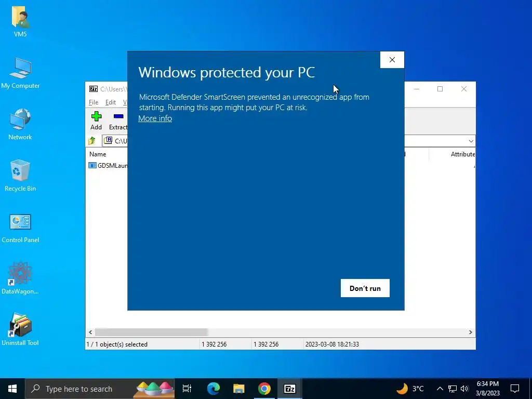Select the GDSMLaun file in 7-Zip list
The height and width of the screenshot is (399, 532).
pyautogui.click(x=108, y=166)
